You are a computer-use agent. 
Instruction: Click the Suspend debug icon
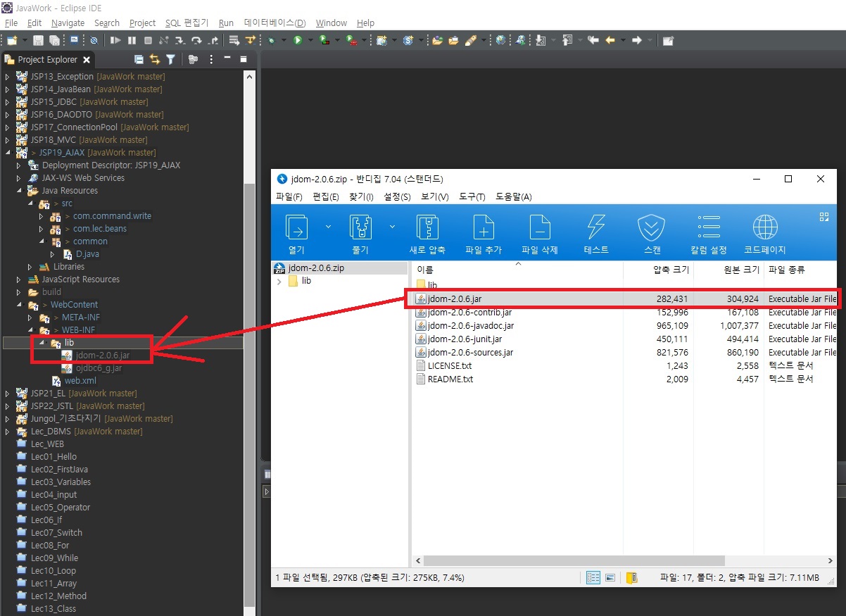[132, 41]
